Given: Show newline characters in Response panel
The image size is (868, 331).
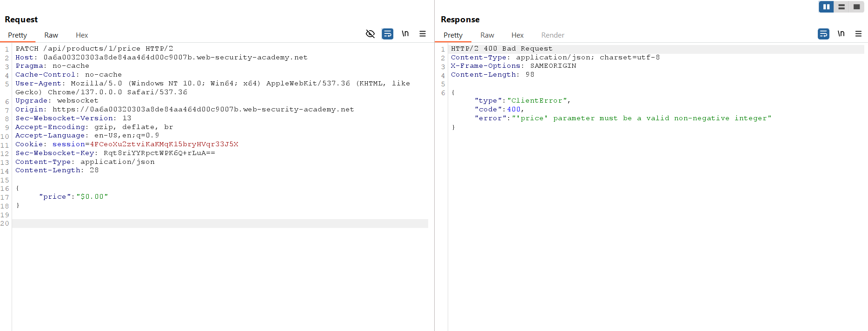Looking at the screenshot, I should (x=841, y=34).
